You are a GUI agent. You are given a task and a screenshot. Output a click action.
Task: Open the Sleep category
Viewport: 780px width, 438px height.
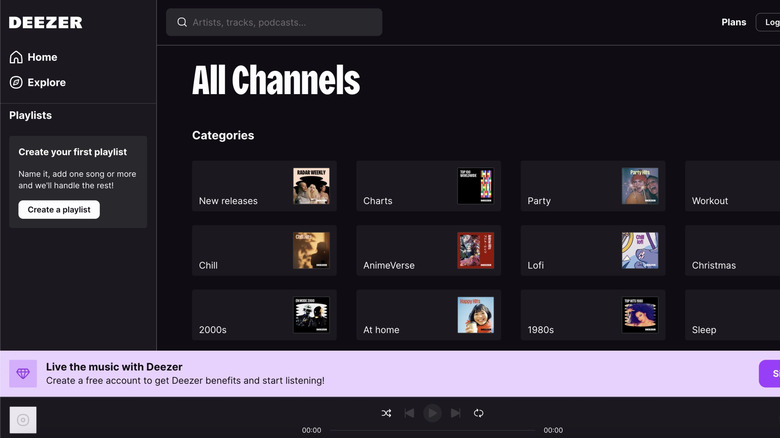tap(732, 315)
